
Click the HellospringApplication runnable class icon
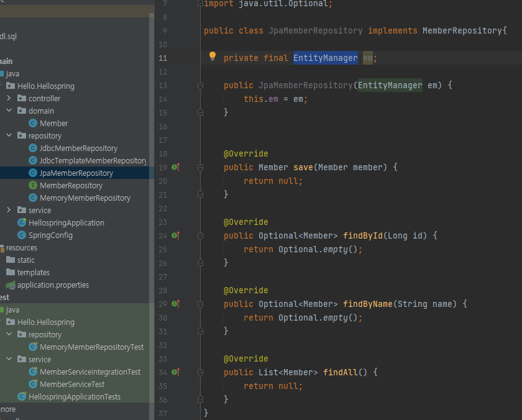coord(22,222)
